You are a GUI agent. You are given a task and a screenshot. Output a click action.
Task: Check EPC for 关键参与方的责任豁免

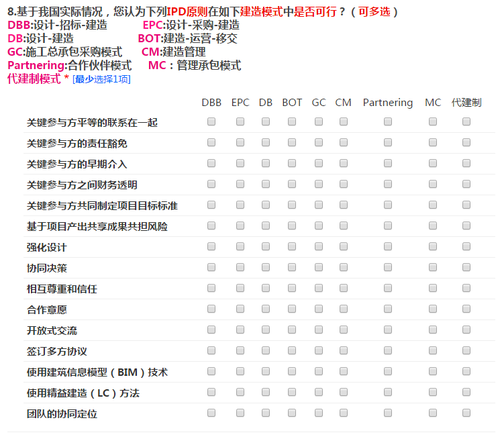(240, 143)
